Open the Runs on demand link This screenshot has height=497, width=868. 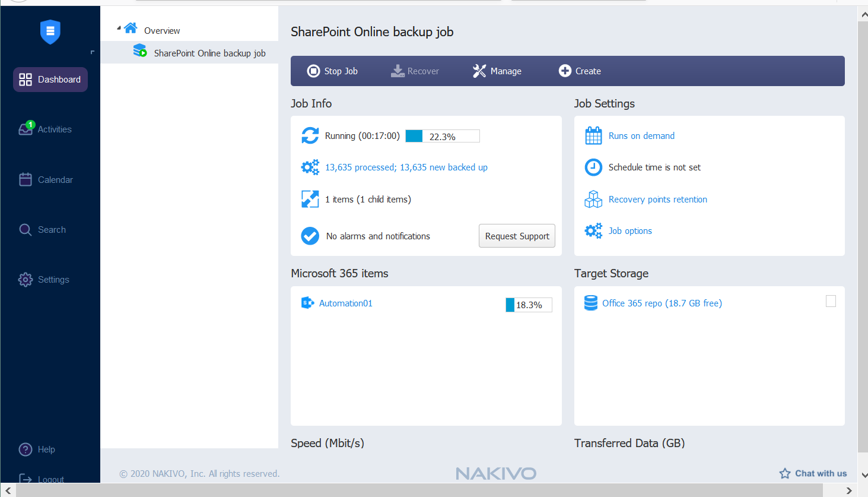pos(641,136)
